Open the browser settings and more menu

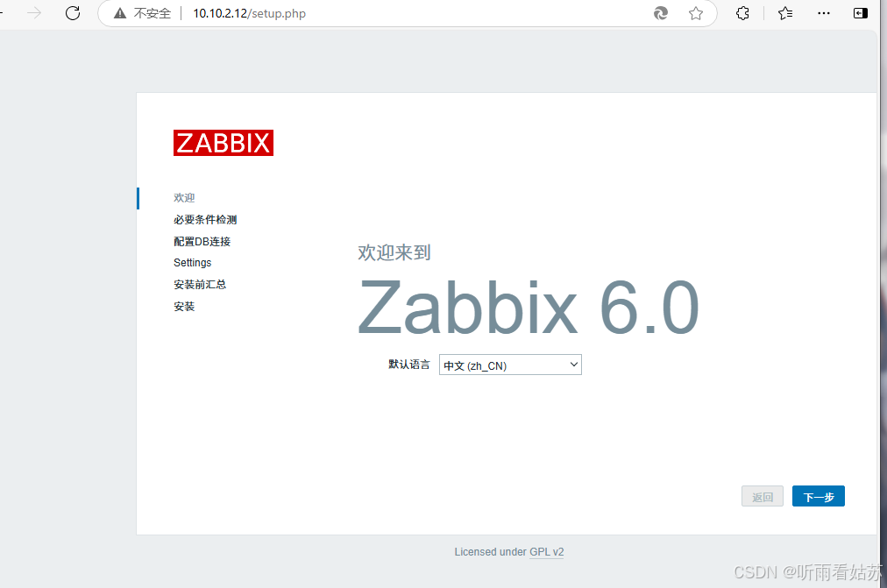click(824, 13)
